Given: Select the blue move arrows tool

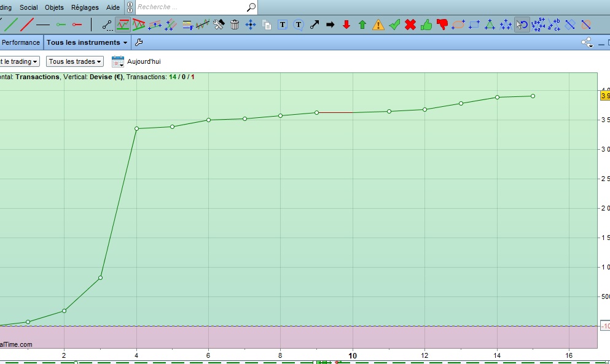Looking at the screenshot, I should [x=251, y=25].
